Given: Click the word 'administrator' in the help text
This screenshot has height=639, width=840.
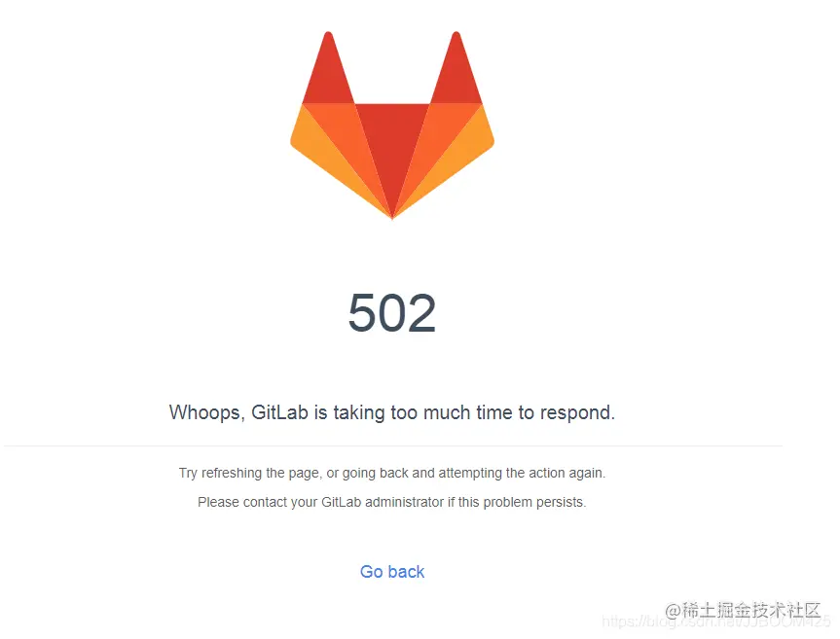Looking at the screenshot, I should 405,502.
